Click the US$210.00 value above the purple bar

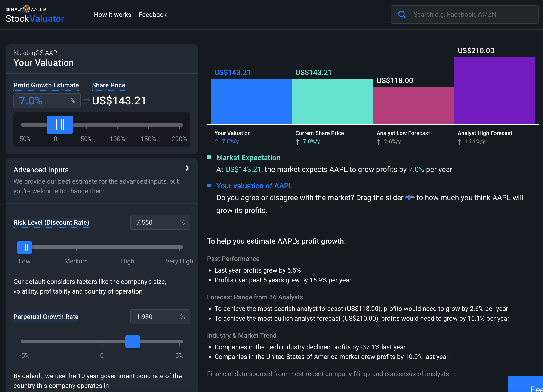476,50
